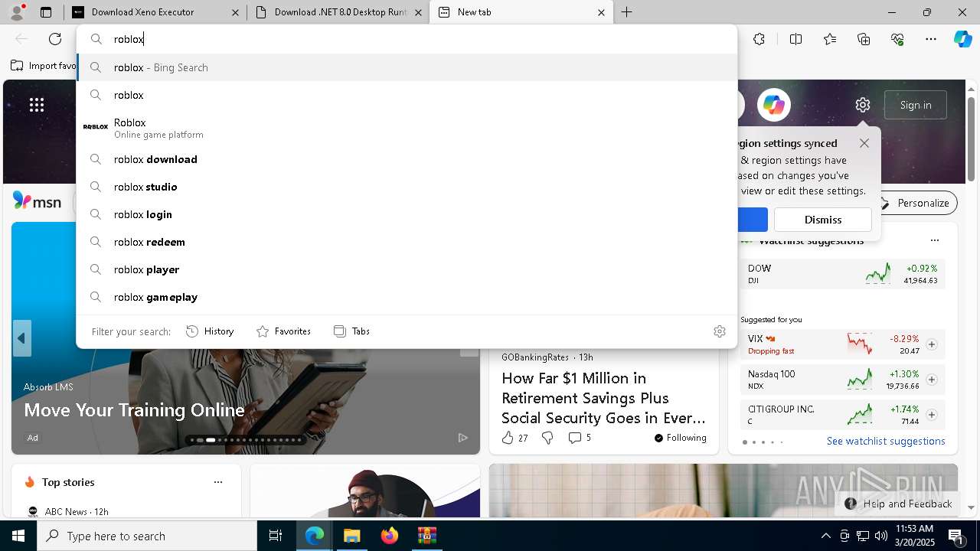Open the apps grid launcher
Screen dimensions: 980x551
click(x=37, y=105)
